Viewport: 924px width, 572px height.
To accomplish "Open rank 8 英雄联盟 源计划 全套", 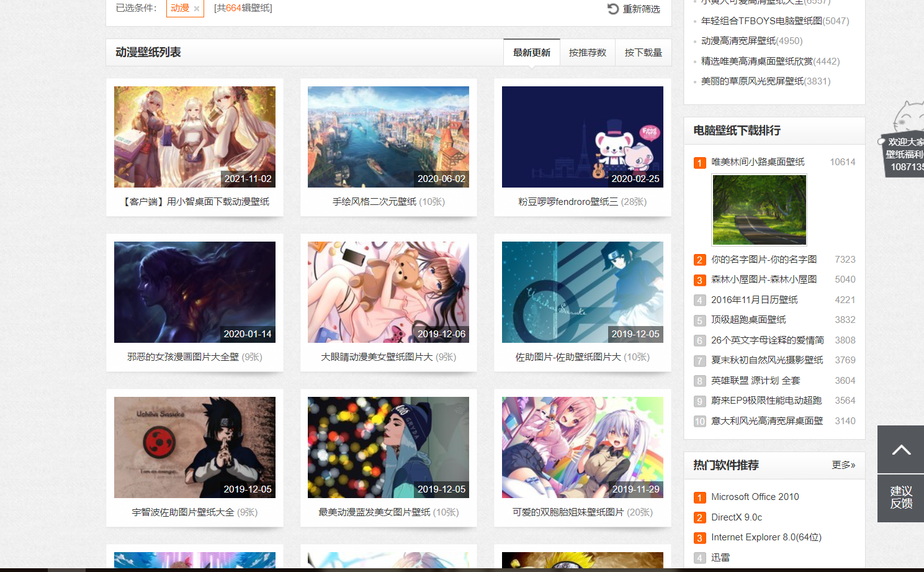I will click(x=756, y=381).
